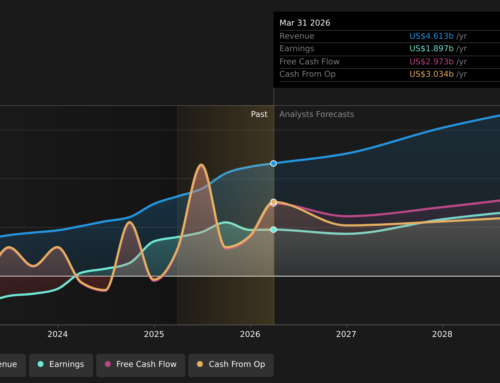Click the Earnings row label in tooltip
The image size is (500, 383).
coord(297,49)
